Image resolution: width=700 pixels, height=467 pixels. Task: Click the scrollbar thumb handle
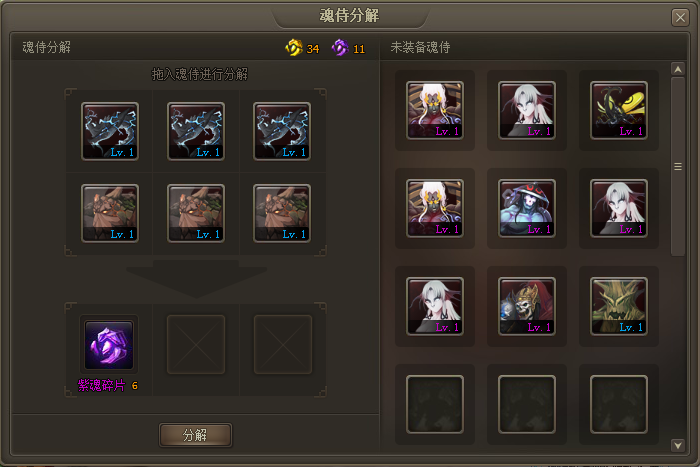click(678, 167)
